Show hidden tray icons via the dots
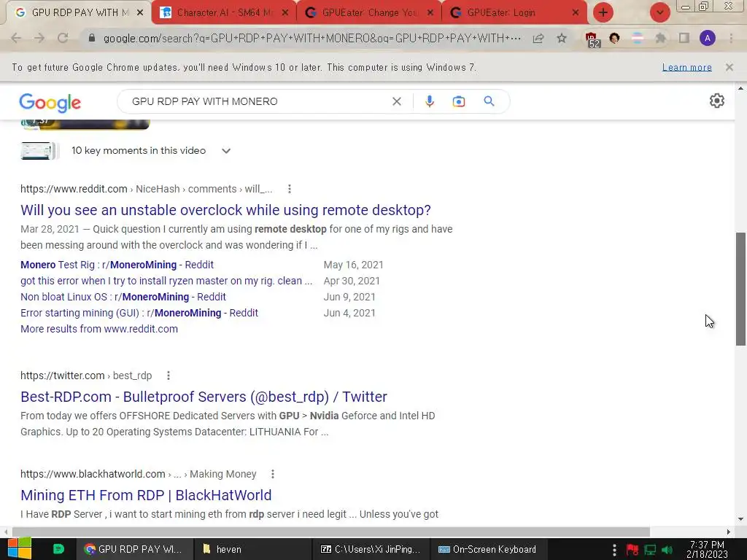747x560 pixels. [614, 550]
